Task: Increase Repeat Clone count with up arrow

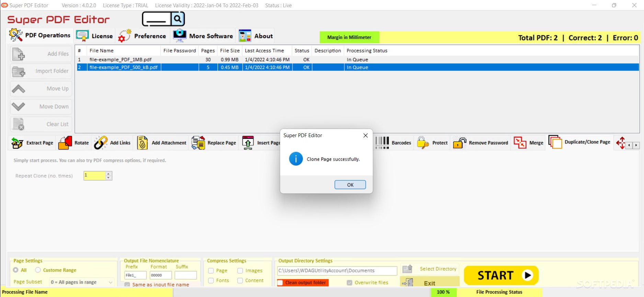Action: (x=108, y=174)
